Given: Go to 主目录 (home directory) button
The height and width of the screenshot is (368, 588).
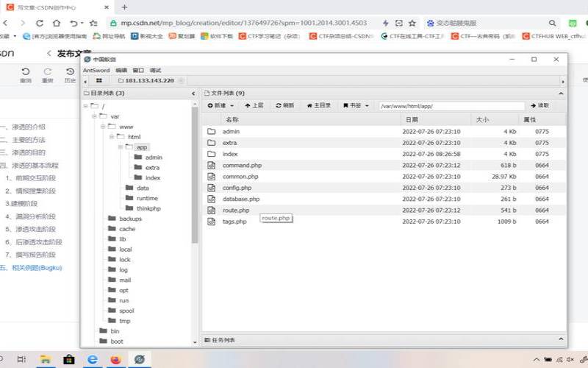Looking at the screenshot, I should tap(318, 105).
